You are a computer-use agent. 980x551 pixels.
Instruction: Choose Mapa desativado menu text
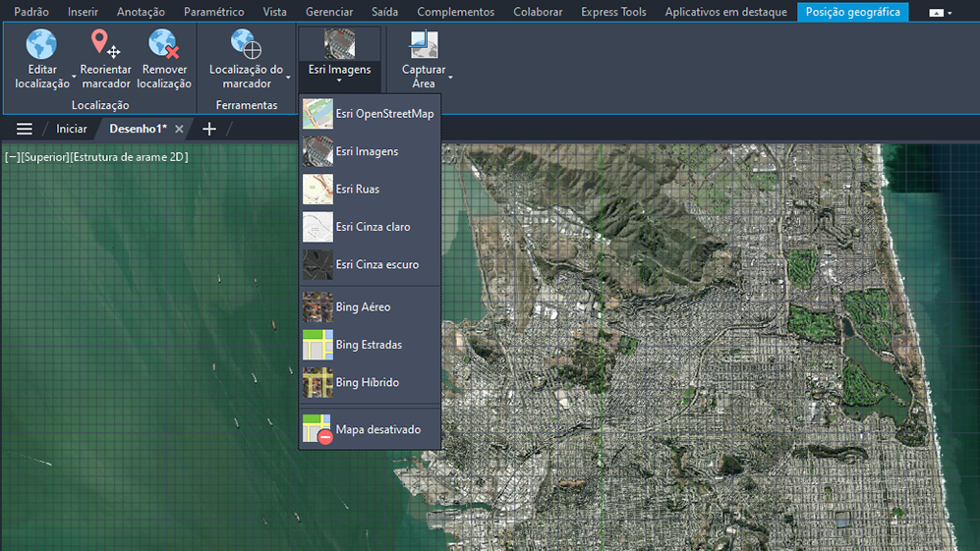[377, 429]
